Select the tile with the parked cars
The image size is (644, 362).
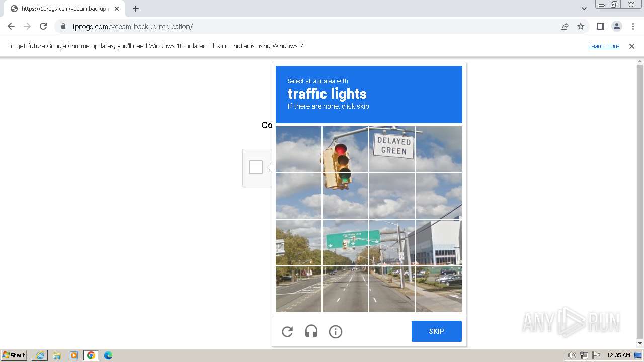click(x=439, y=289)
